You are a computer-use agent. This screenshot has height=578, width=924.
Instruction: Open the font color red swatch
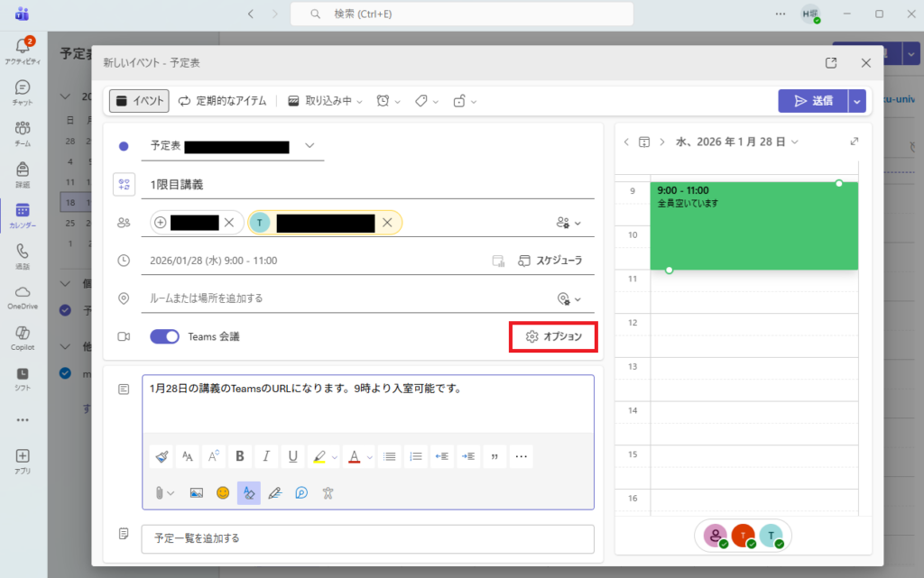(x=355, y=456)
